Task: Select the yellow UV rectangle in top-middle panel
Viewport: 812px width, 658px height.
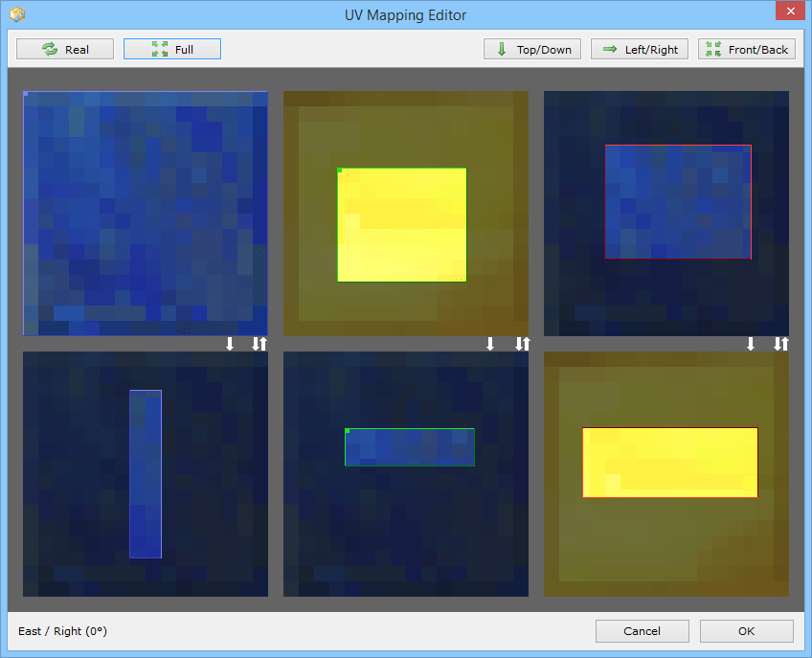Action: click(x=402, y=225)
